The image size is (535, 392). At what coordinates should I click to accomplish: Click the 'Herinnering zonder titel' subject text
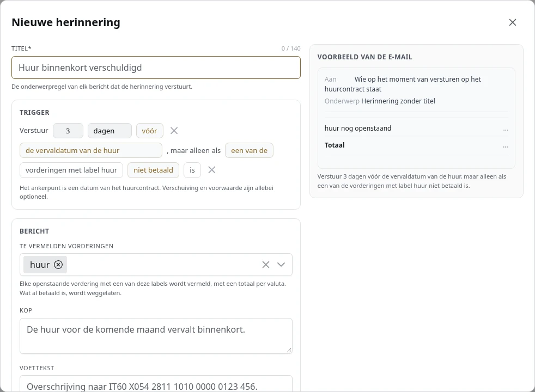point(398,101)
